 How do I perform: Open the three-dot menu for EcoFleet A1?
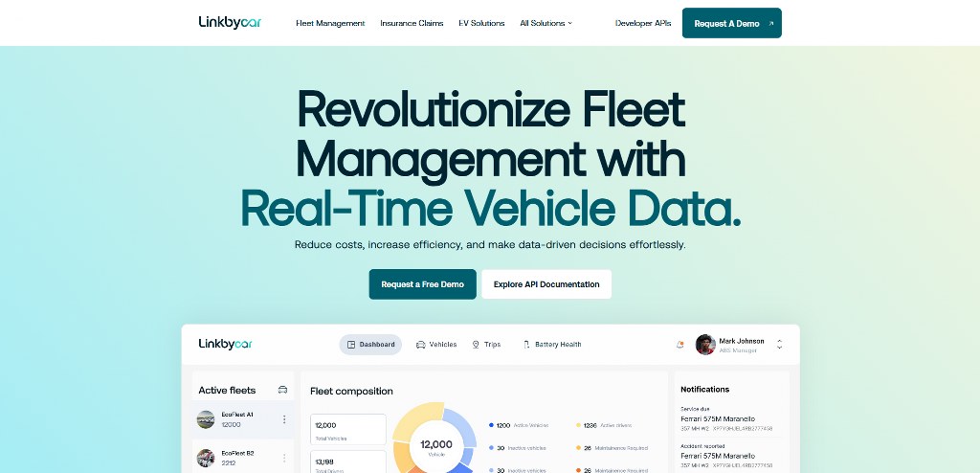coord(284,419)
